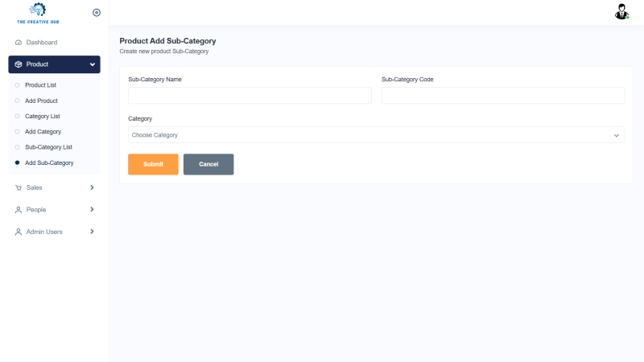
Task: Click the Admin Users person icon
Action: (19, 232)
